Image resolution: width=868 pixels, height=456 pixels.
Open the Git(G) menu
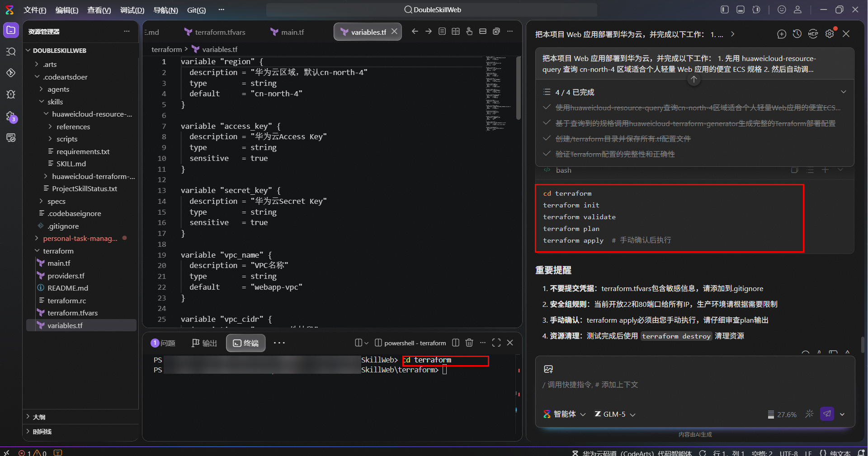(196, 10)
